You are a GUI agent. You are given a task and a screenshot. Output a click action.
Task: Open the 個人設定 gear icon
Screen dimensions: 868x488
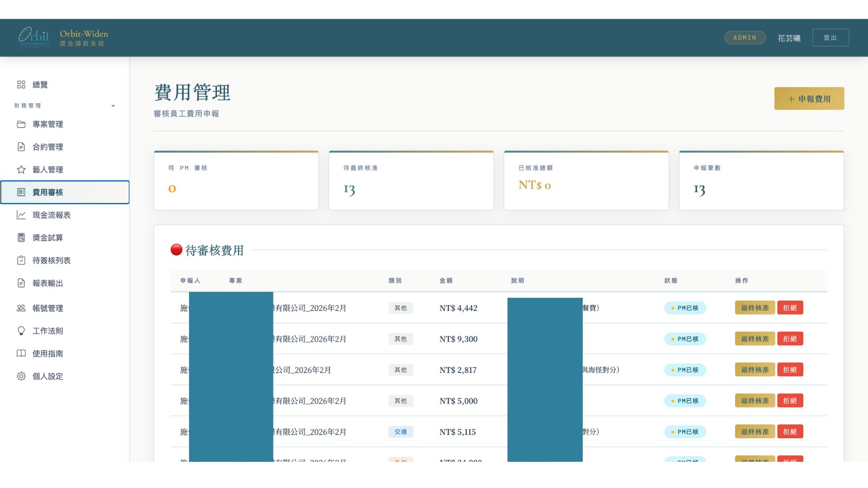[x=21, y=376]
